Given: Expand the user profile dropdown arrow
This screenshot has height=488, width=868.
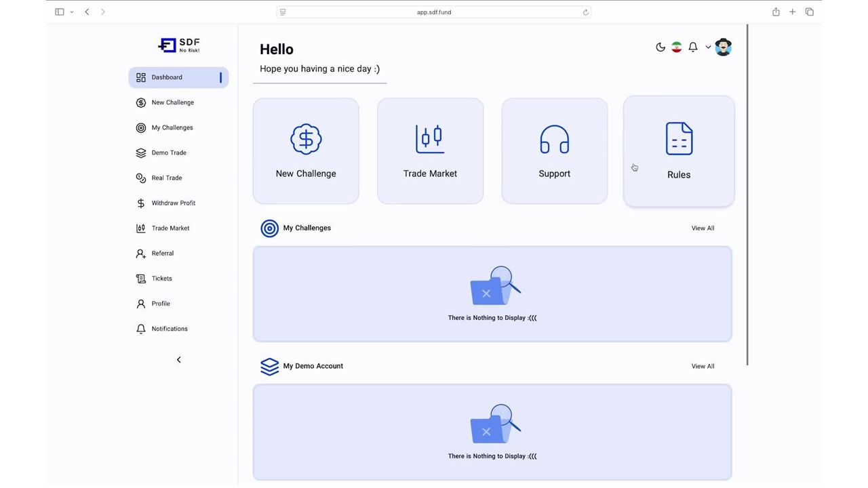Looking at the screenshot, I should (x=708, y=47).
